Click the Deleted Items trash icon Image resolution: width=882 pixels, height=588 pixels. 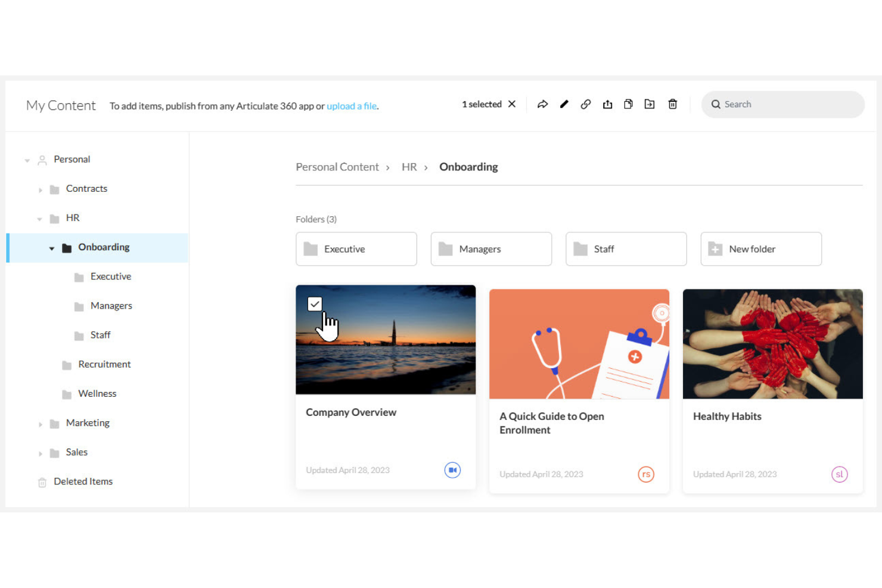click(42, 483)
